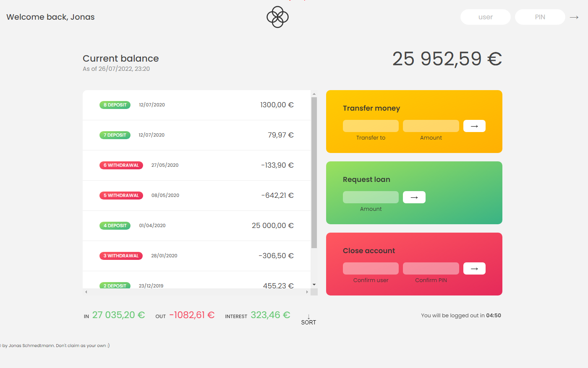Click the IN summary value 27 035,20 €

click(x=119, y=315)
